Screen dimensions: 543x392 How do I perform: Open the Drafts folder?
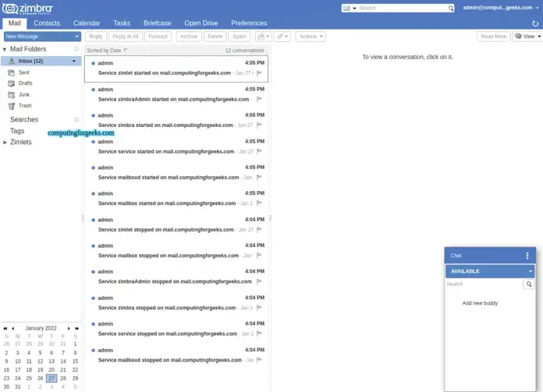point(25,83)
